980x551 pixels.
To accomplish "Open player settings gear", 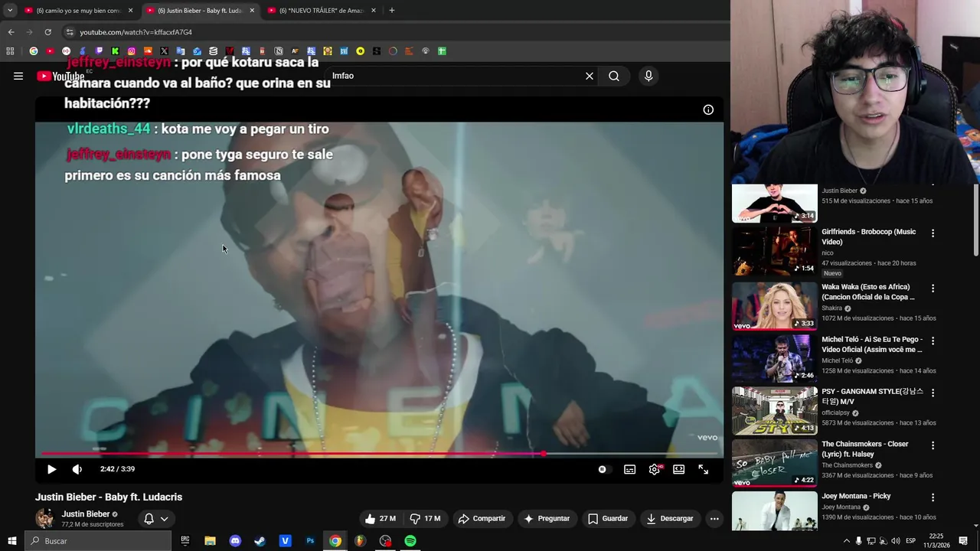I will (x=655, y=469).
